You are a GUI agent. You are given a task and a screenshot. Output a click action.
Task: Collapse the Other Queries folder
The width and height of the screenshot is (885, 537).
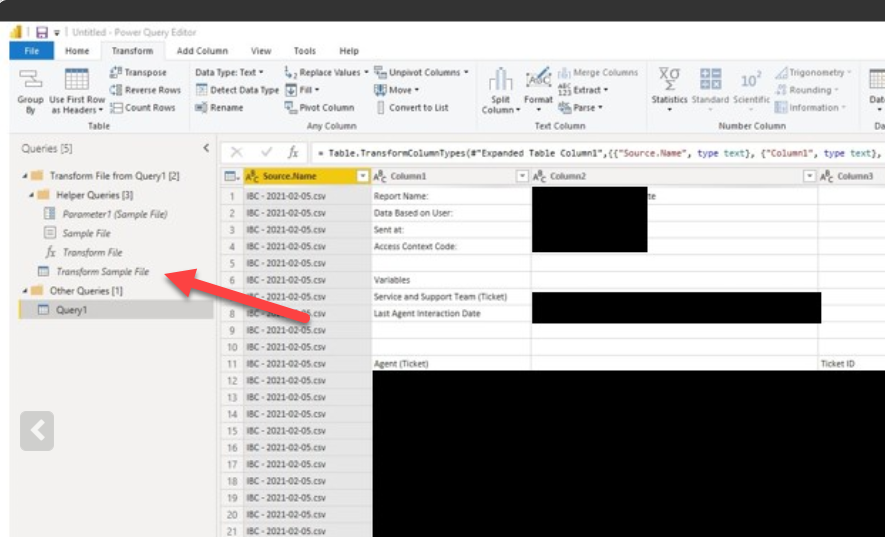pos(24,291)
